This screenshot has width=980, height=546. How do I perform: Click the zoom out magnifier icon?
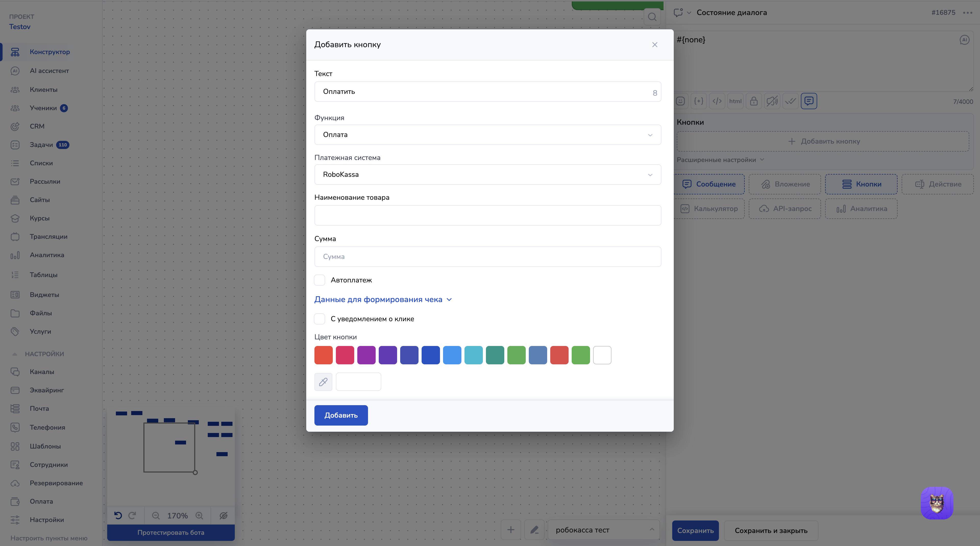pos(156,516)
